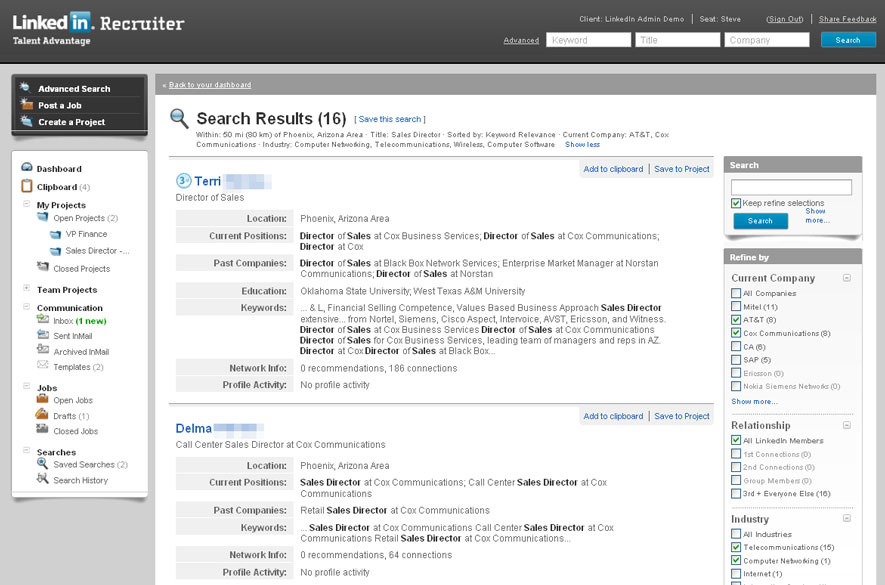The image size is (885, 585).
Task: Uncheck AT&T in Current Company filter
Action: tap(736, 318)
